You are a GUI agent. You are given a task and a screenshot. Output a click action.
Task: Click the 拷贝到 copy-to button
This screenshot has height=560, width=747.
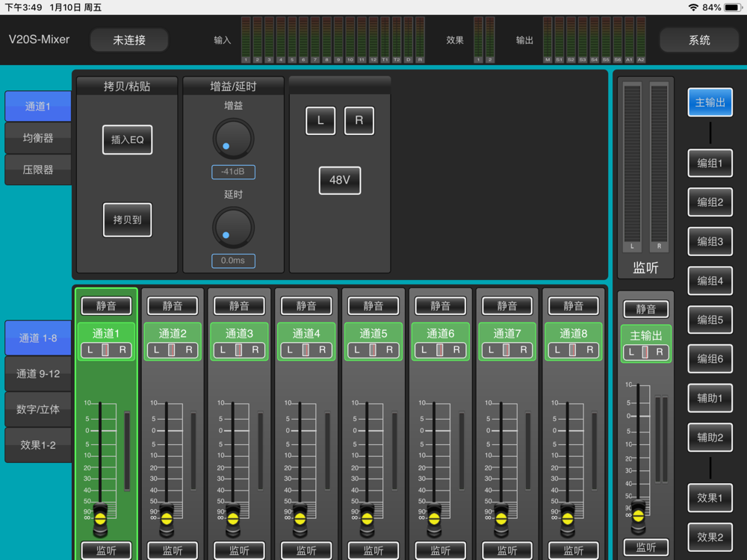[127, 220]
